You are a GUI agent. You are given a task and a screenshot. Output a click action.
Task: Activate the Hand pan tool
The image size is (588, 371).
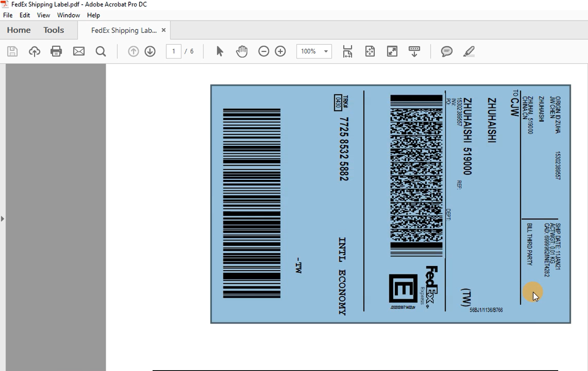coord(242,52)
